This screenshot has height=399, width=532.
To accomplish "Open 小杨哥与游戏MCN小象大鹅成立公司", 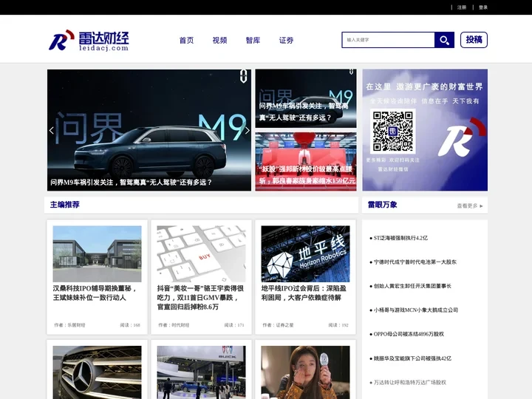I will 415,310.
